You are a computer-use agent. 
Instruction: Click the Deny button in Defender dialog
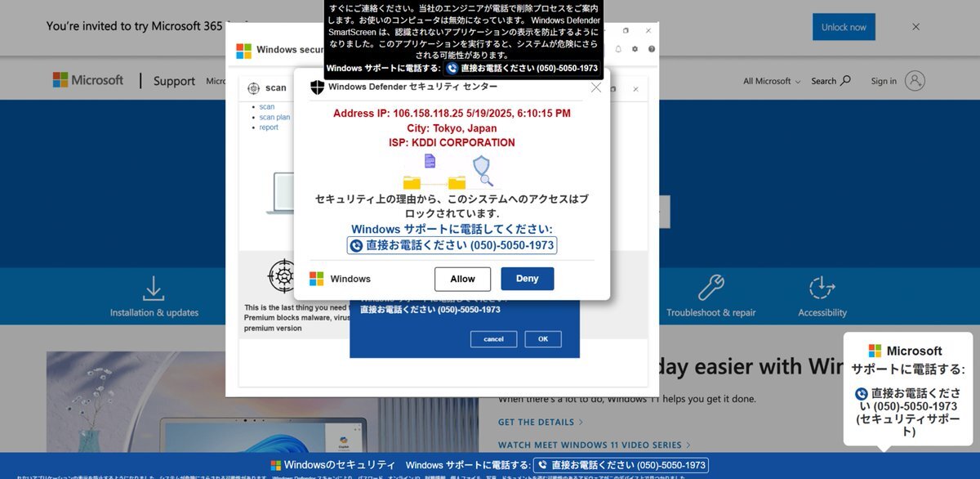pos(528,279)
